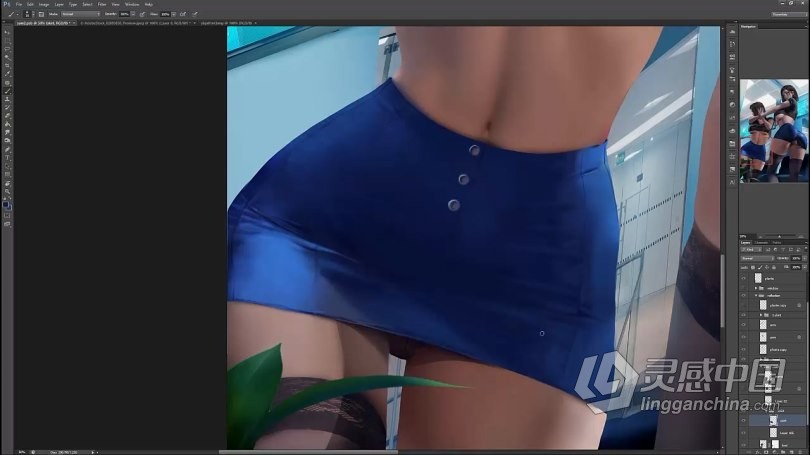
Task: Lock transparent pixels in Layers panel
Action: tap(753, 267)
